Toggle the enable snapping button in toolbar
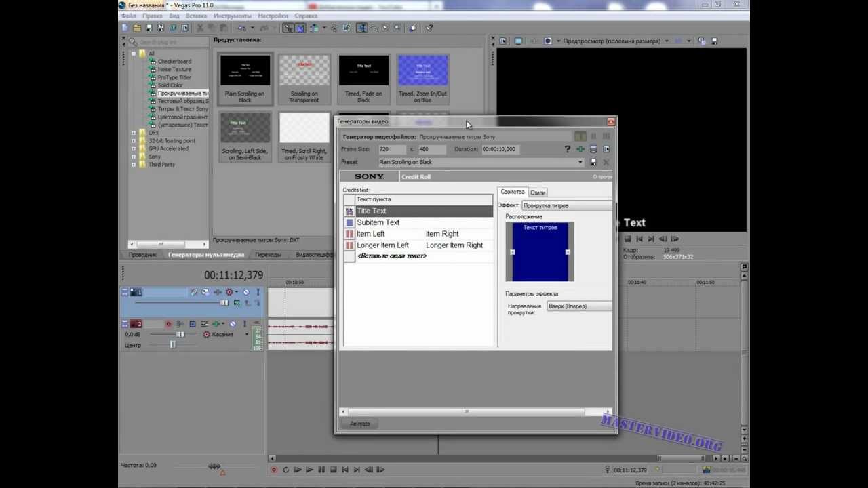Screen dimensions: 868x488 pos(288,28)
